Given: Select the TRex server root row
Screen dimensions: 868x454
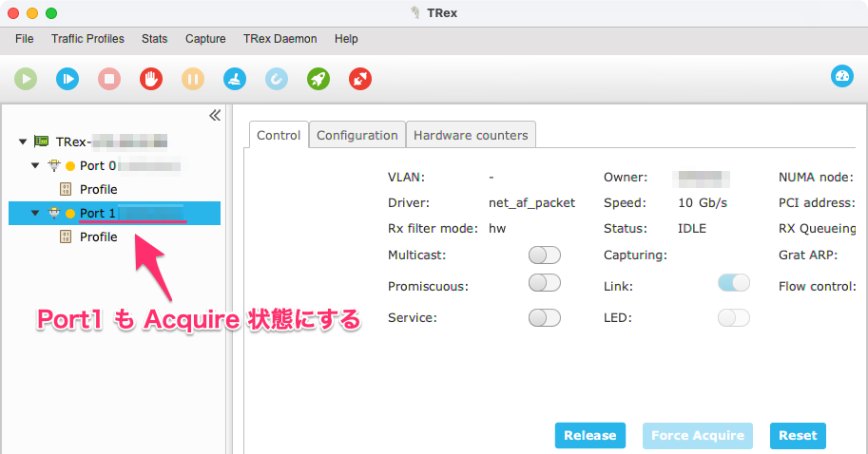Looking at the screenshot, I should coord(115,142).
